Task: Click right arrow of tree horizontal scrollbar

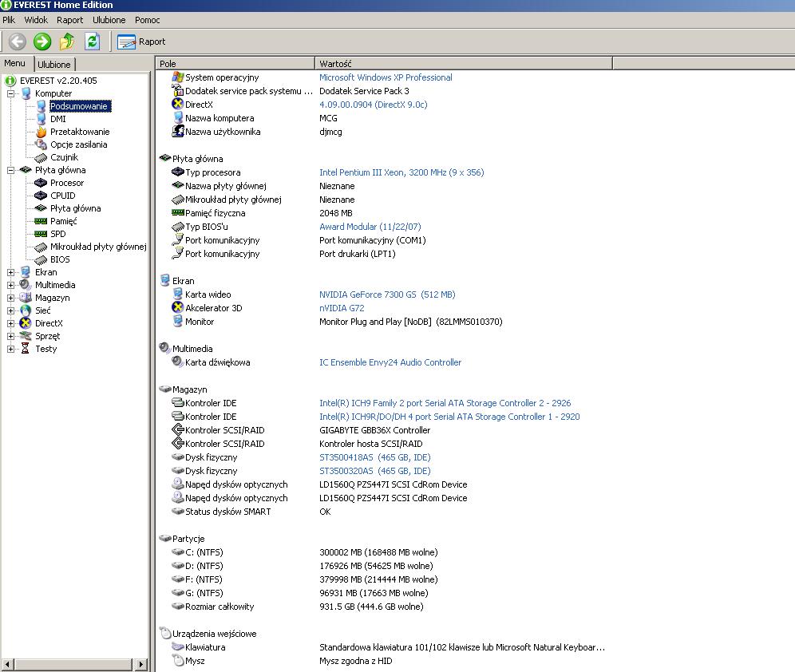Action: coord(141,664)
